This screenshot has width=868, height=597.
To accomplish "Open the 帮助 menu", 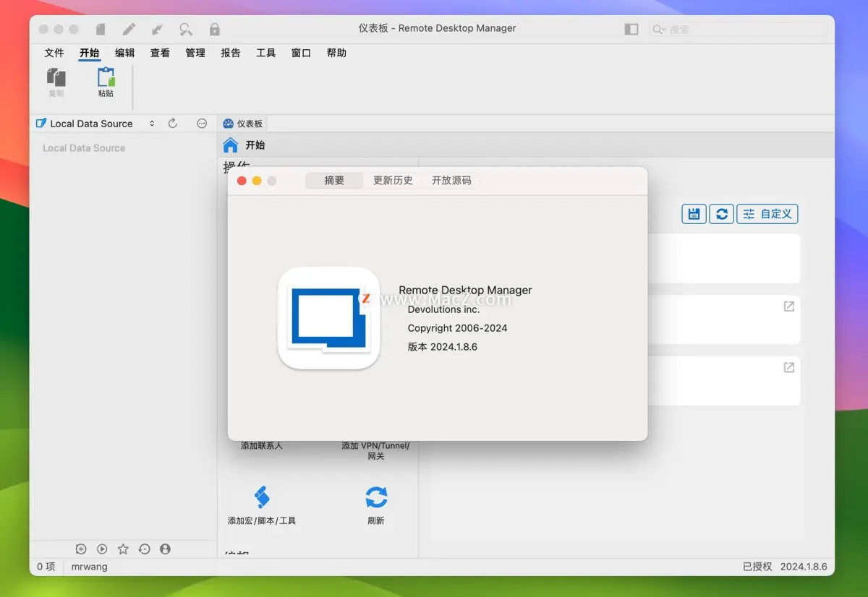I will click(336, 52).
